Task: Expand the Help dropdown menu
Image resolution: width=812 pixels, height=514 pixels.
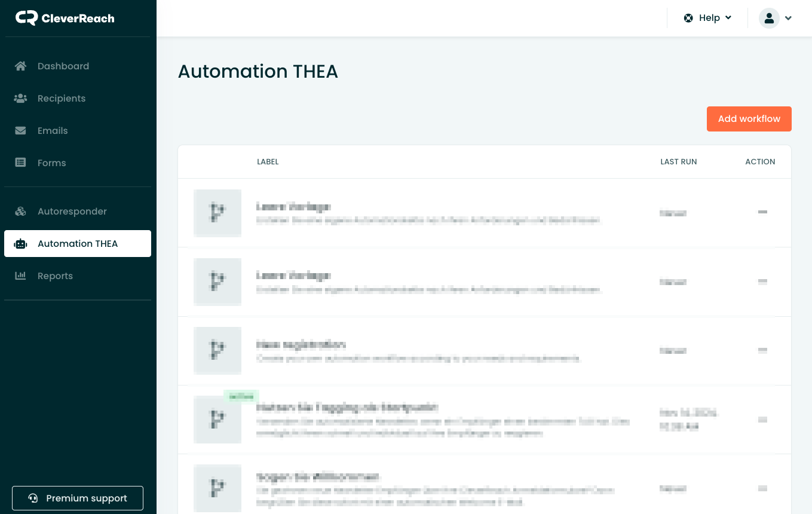Action: pyautogui.click(x=708, y=18)
